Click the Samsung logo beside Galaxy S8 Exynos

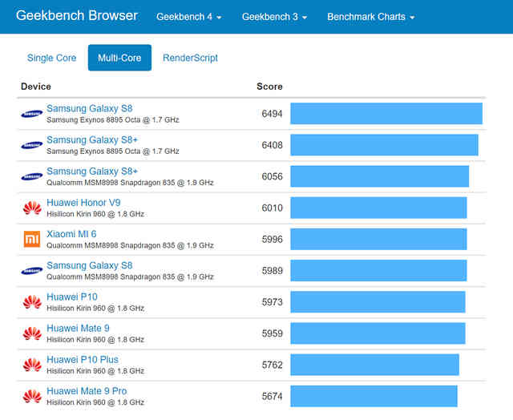[x=32, y=114]
